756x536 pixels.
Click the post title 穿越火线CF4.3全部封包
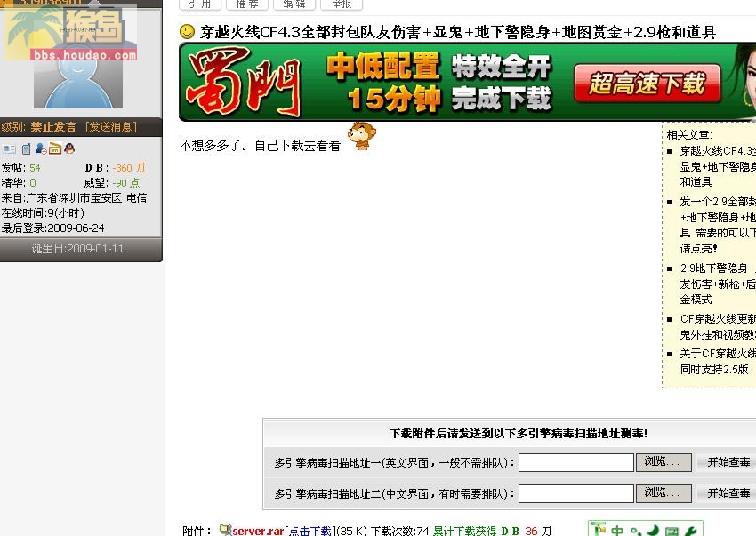(x=457, y=32)
